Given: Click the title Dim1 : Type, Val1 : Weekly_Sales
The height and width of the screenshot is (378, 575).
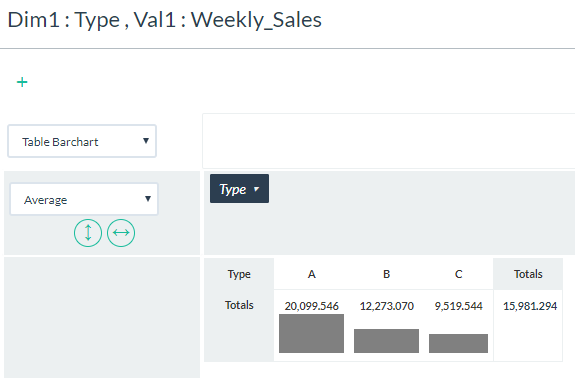Looking at the screenshot, I should click(165, 20).
